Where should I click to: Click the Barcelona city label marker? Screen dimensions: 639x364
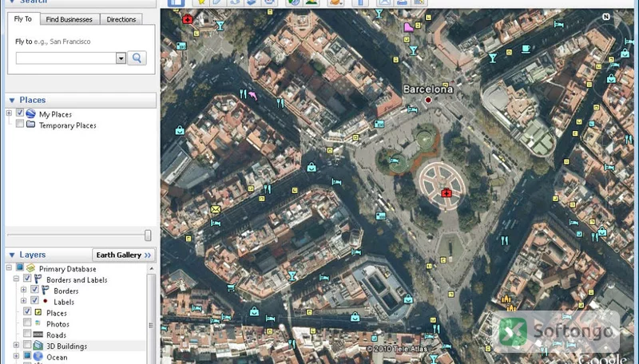point(428,100)
